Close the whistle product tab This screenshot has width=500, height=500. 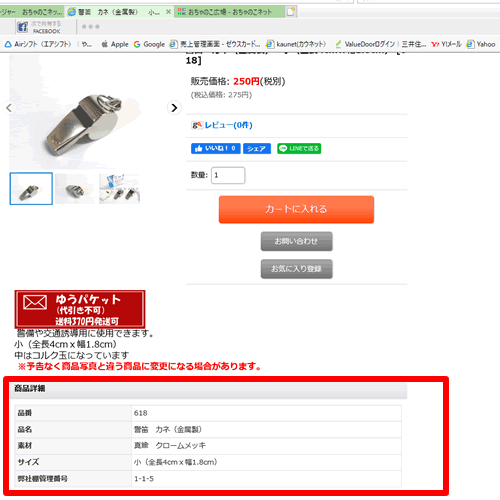[168, 12]
